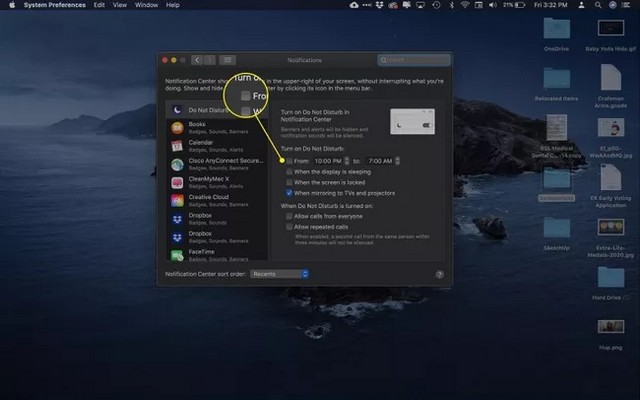The width and height of the screenshot is (640, 400).
Task: Check 'When the display is sleeping'
Action: [x=289, y=172]
